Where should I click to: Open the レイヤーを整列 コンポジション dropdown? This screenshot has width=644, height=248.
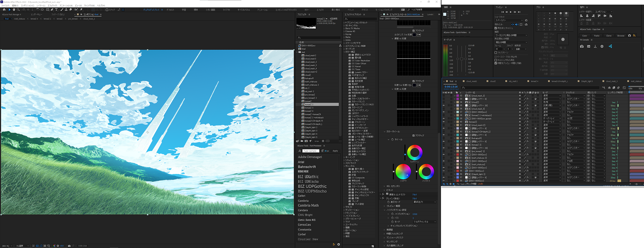click(x=604, y=12)
